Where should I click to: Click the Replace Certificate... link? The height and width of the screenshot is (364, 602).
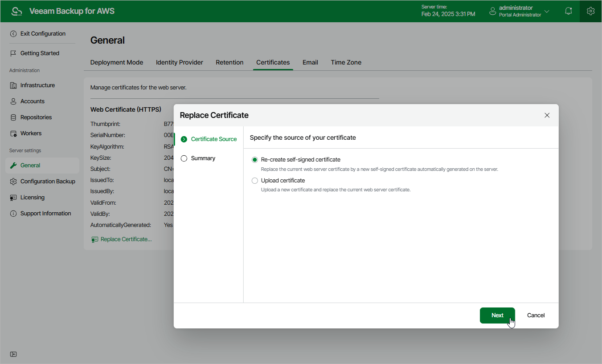(126, 239)
